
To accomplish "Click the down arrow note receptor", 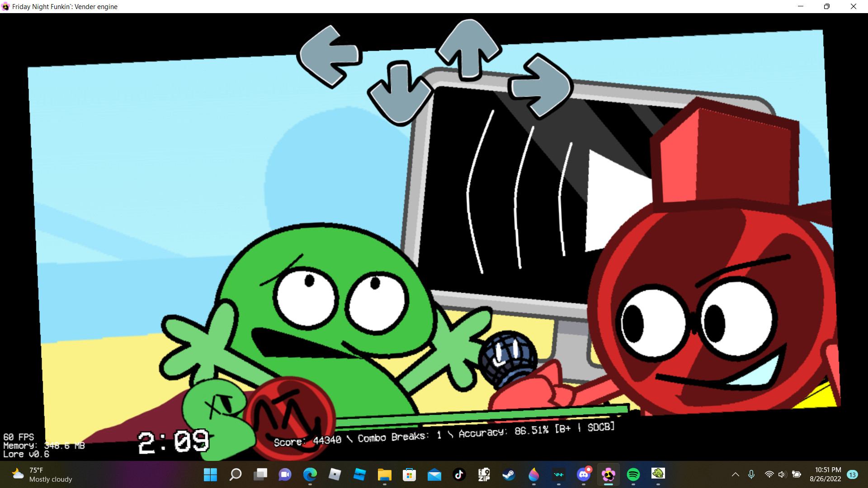I will click(x=400, y=93).
